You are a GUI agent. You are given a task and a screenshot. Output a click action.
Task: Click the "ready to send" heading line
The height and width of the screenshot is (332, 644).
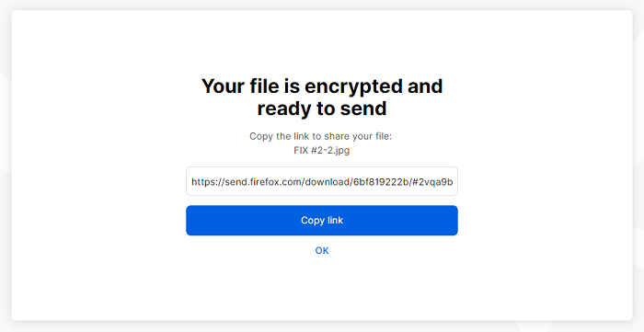(x=322, y=109)
